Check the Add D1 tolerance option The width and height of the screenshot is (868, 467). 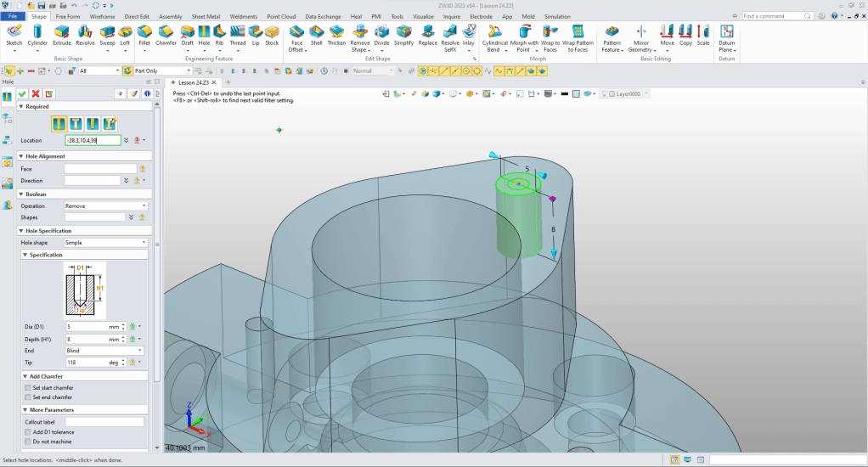point(27,432)
